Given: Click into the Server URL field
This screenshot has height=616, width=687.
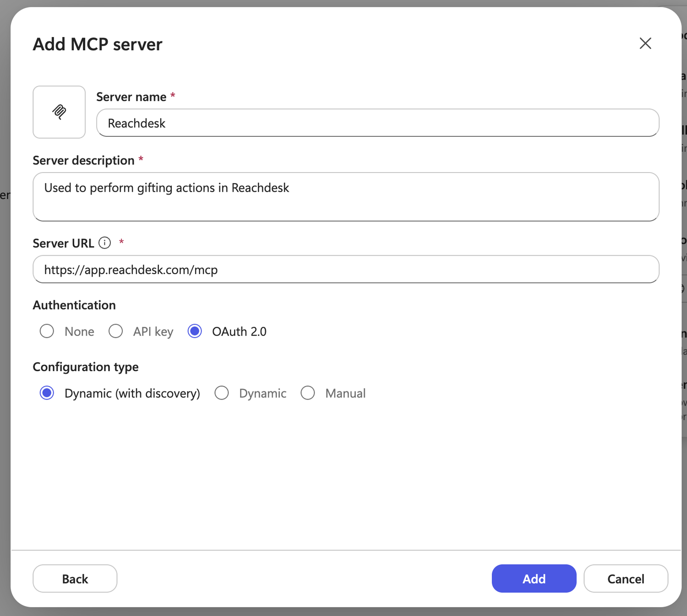Looking at the screenshot, I should (x=346, y=269).
